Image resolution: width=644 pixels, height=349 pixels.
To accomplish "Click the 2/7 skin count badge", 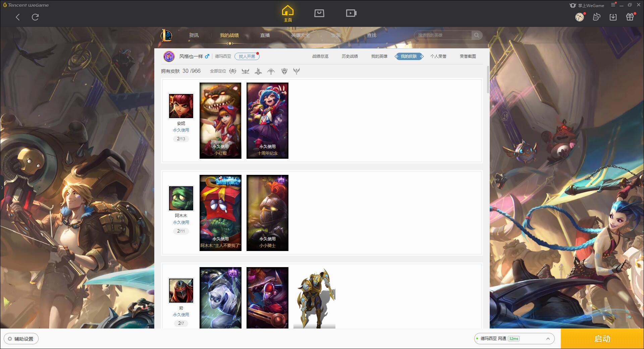I will pos(181,323).
